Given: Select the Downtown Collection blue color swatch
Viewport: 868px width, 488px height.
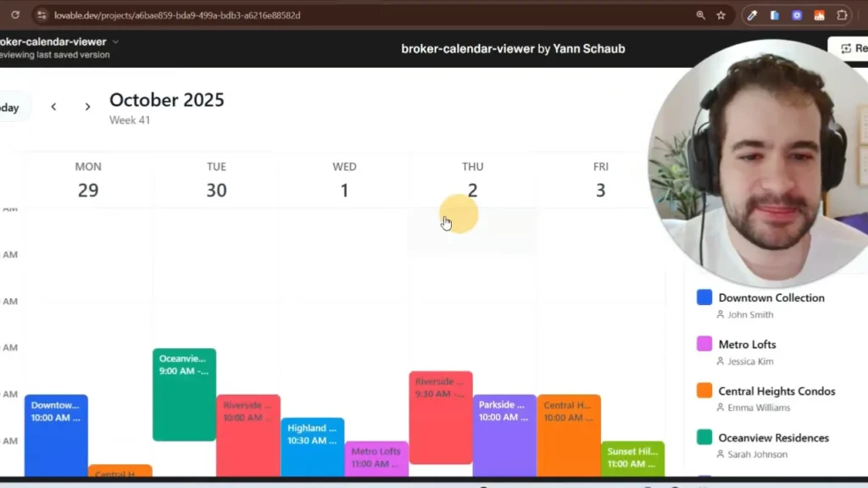Looking at the screenshot, I should 704,297.
